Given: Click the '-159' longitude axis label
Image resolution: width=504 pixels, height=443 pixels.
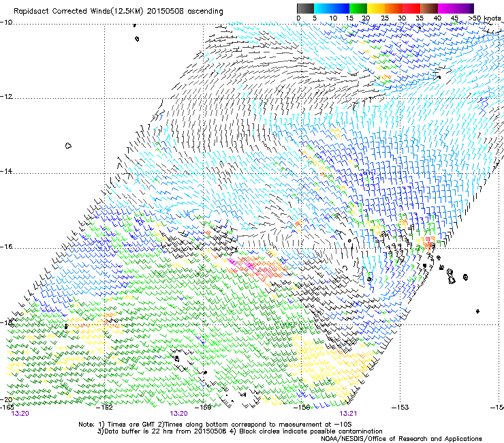Looking at the screenshot, I should pyautogui.click(x=204, y=408).
